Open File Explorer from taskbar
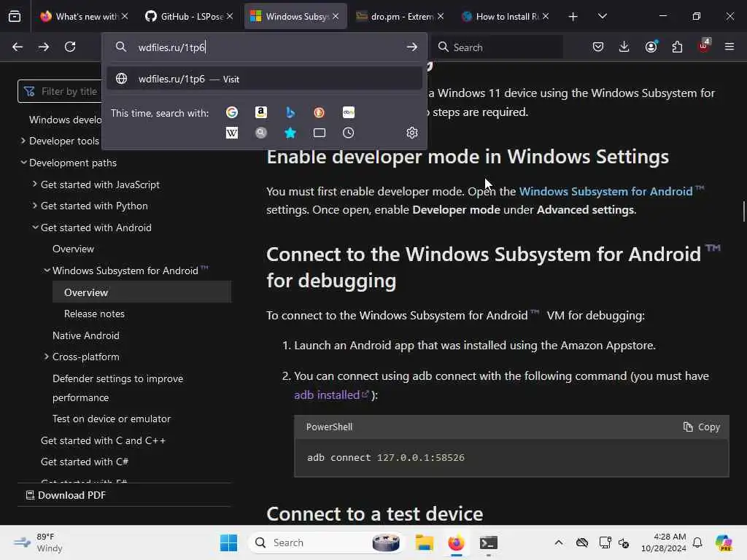 point(424,542)
